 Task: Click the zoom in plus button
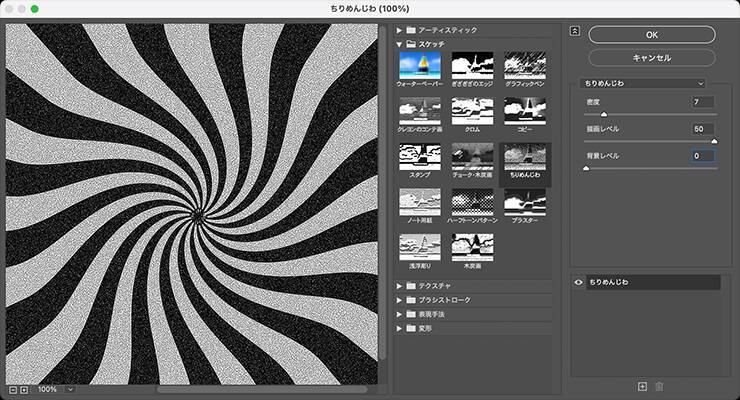click(24, 389)
